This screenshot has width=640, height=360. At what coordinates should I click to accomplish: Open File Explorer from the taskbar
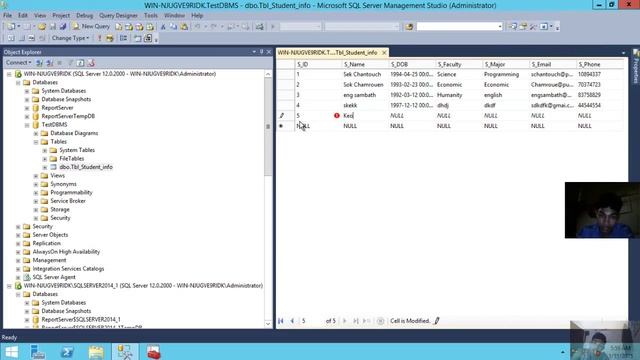coord(96,352)
